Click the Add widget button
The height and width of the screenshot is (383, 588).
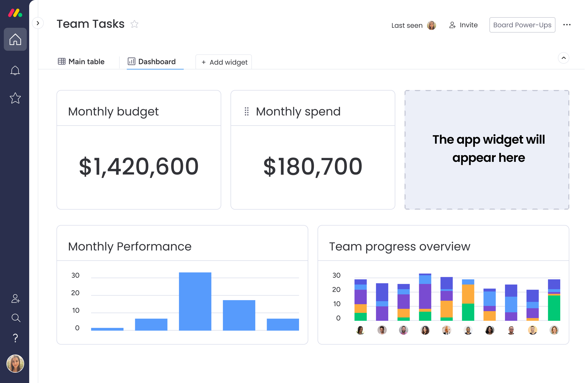click(x=224, y=62)
